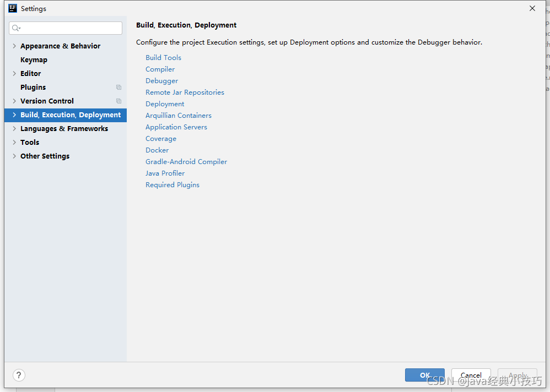This screenshot has height=392, width=550.
Task: Expand the Appearance & Behavior section
Action: click(14, 46)
